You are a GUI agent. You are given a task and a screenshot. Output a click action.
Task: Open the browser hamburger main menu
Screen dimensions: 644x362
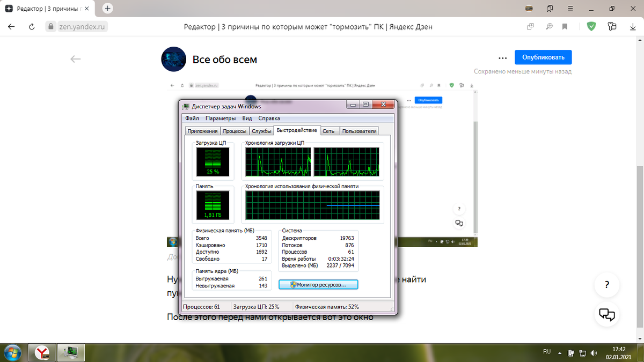570,8
